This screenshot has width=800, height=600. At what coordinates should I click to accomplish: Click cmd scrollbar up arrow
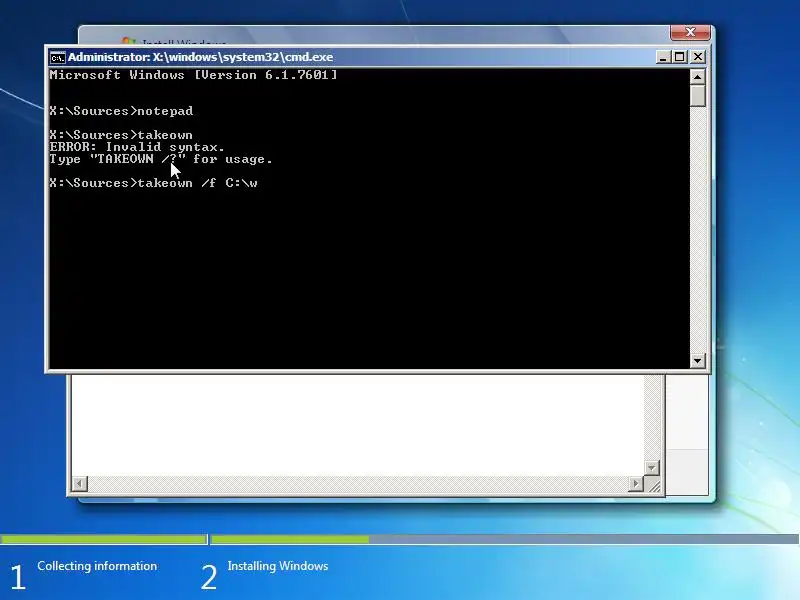tap(697, 77)
